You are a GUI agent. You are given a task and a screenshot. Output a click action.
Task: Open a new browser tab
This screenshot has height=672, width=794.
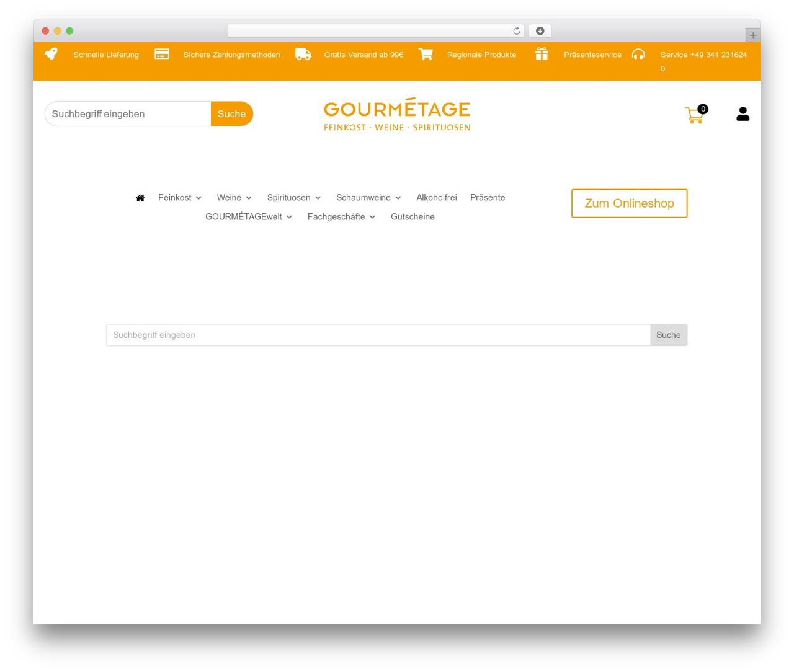[752, 35]
